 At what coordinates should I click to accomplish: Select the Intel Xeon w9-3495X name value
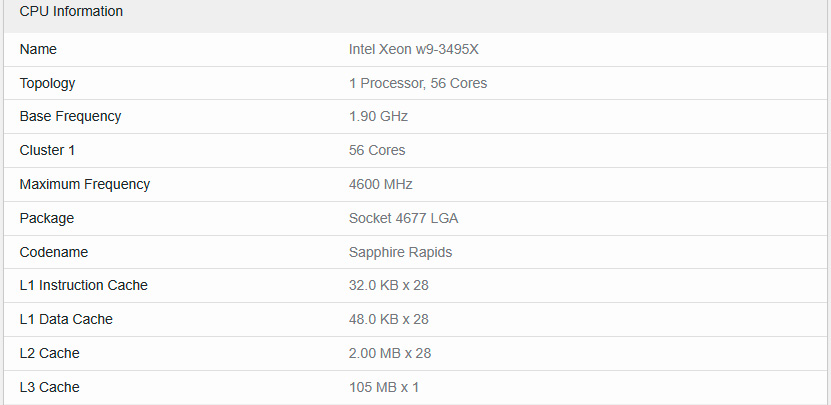click(420, 49)
